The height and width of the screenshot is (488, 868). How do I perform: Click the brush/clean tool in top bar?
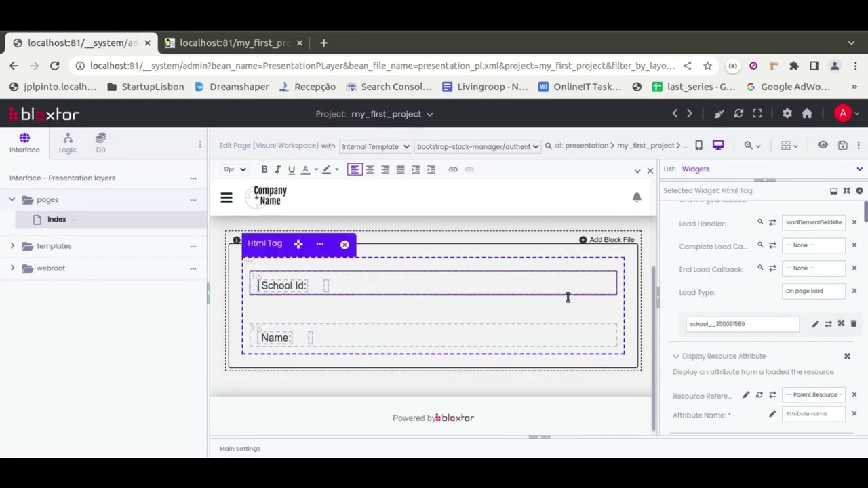(719, 114)
